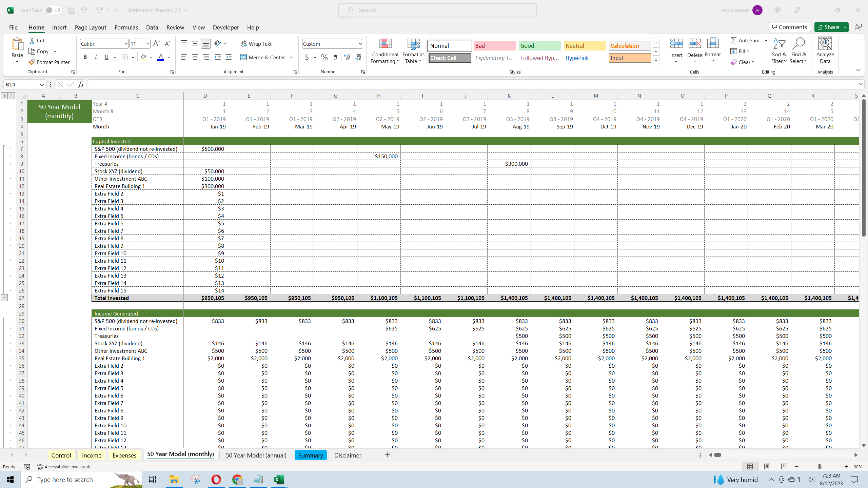Click Find & Select magnifier icon
Screen dimensions: 868x488
(x=798, y=44)
